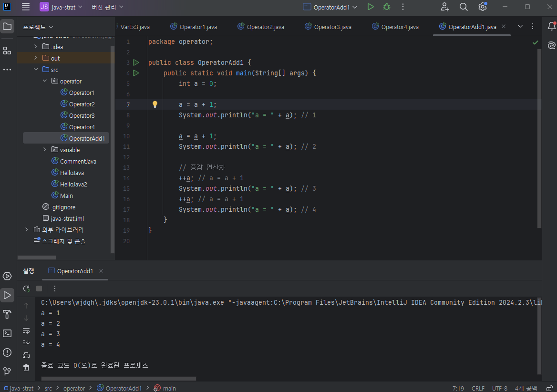The image size is (557, 392).
Task: Open the Code With Me add-user icon
Action: 445,7
